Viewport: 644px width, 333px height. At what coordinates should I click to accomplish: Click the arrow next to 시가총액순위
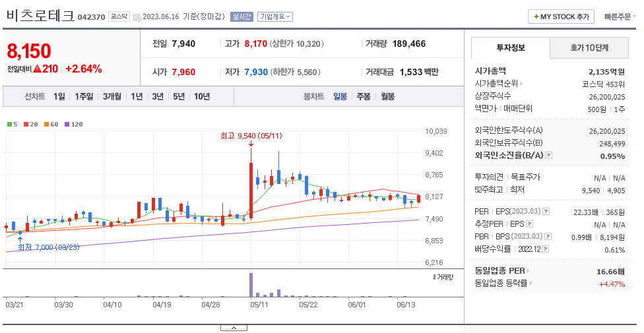[x=522, y=84]
